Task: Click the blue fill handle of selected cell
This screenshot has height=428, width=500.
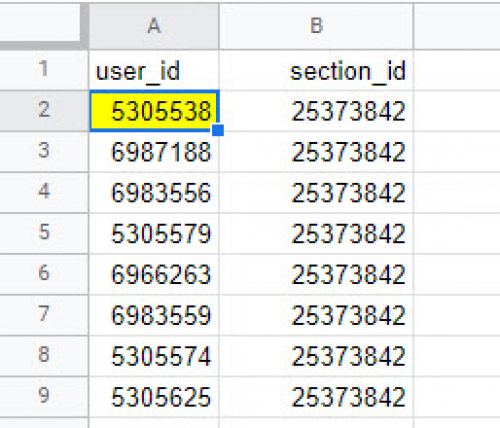Action: pyautogui.click(x=218, y=130)
